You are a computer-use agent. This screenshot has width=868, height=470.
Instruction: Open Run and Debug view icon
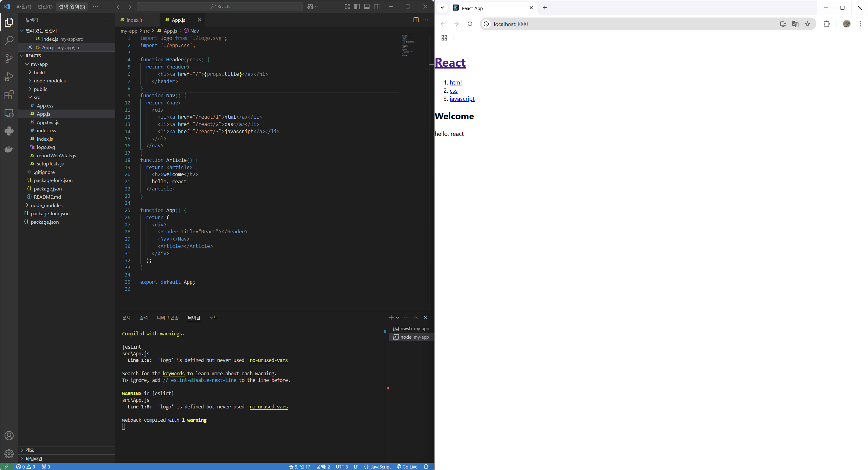point(9,77)
